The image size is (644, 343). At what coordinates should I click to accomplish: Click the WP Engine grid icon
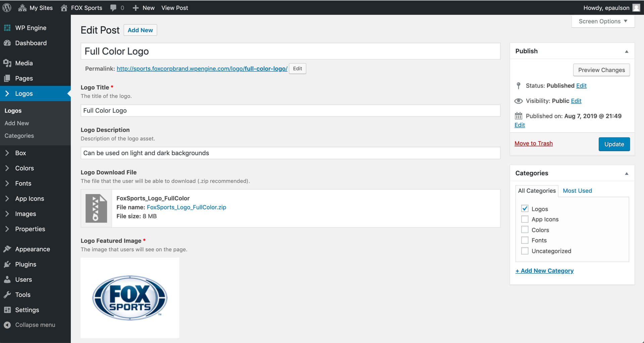(x=7, y=28)
